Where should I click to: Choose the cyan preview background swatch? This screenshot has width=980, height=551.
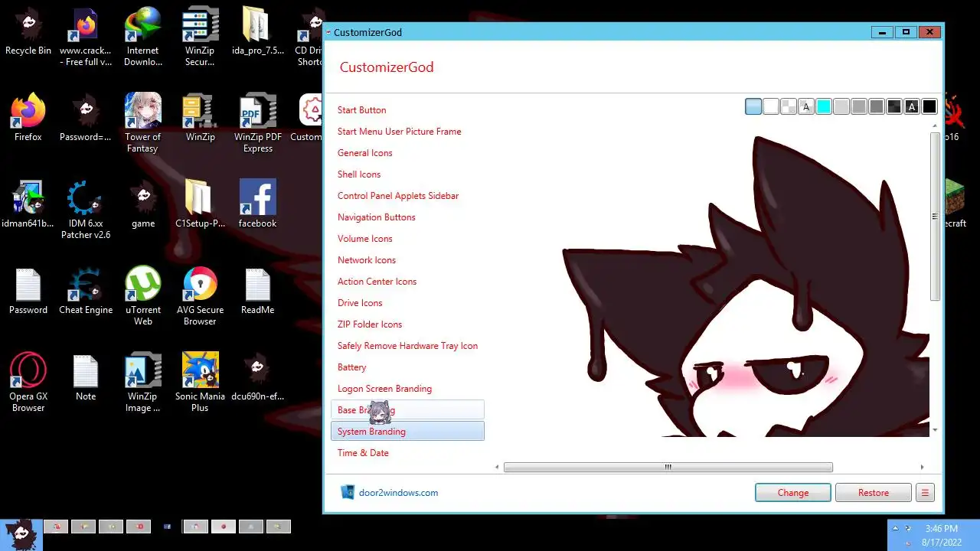[x=824, y=107]
